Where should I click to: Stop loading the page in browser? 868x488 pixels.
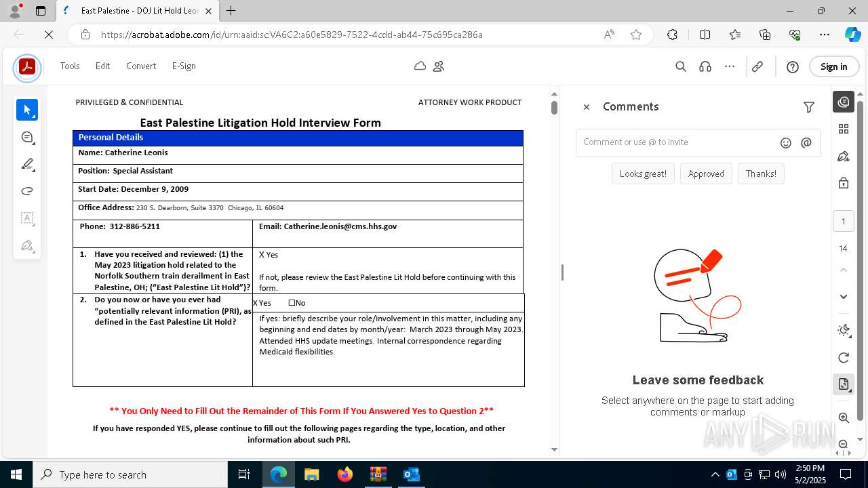point(49,35)
